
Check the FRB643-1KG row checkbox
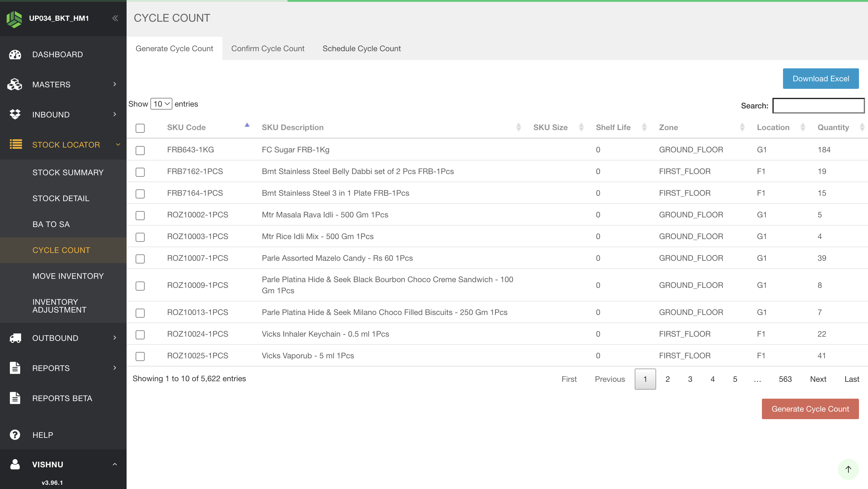coord(140,151)
